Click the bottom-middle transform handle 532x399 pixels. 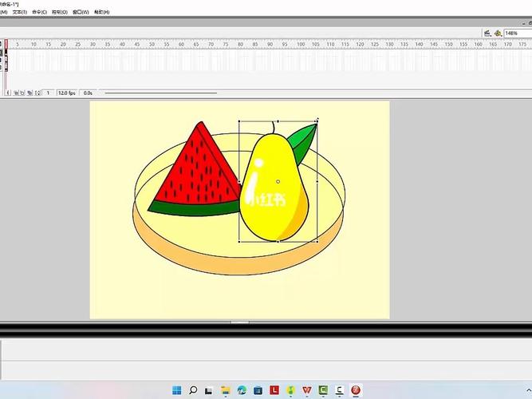tap(278, 242)
